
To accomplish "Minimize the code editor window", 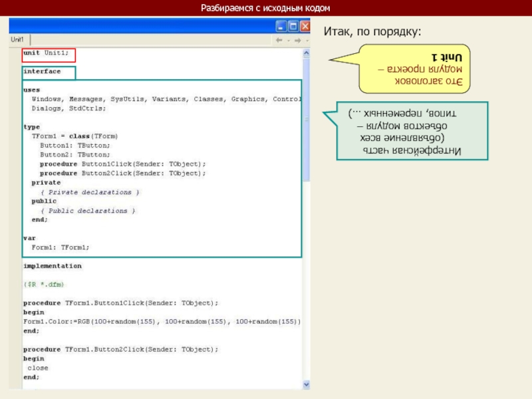I will [x=281, y=26].
